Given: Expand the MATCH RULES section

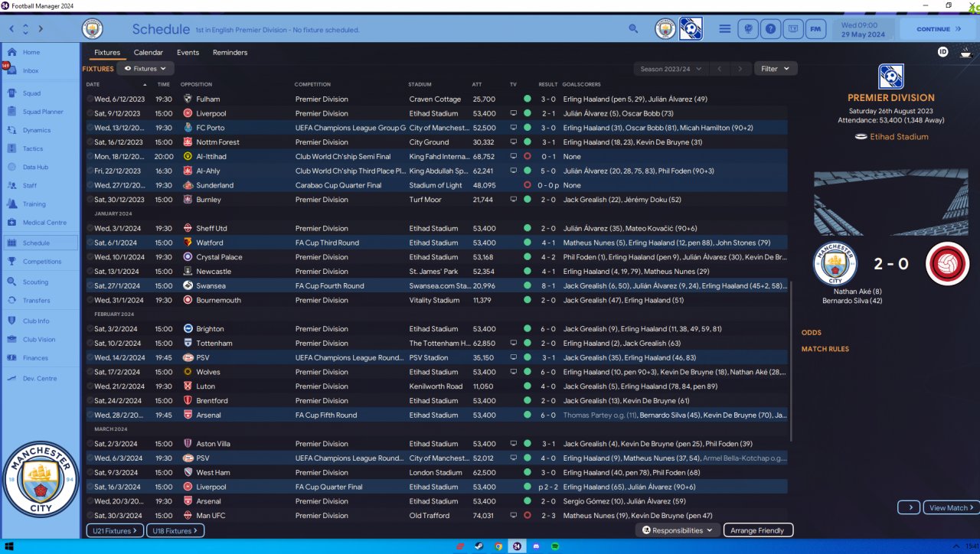Looking at the screenshot, I should [x=825, y=349].
